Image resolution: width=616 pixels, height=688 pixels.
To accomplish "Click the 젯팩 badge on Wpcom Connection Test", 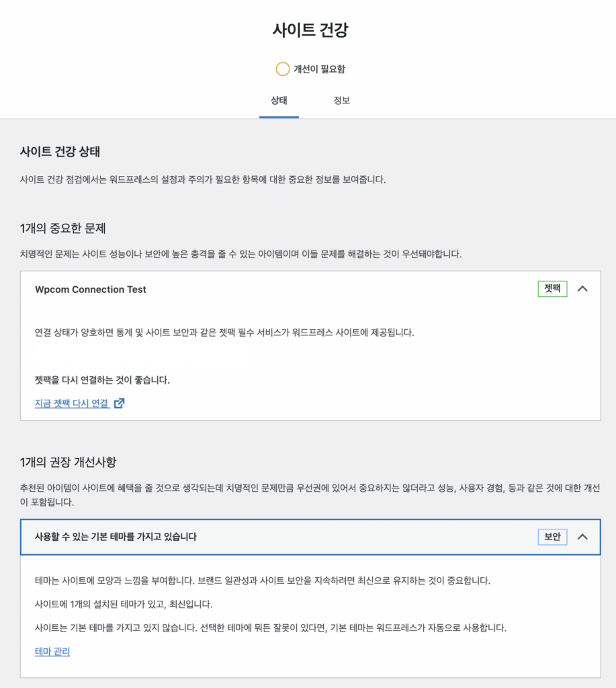I will (x=552, y=289).
